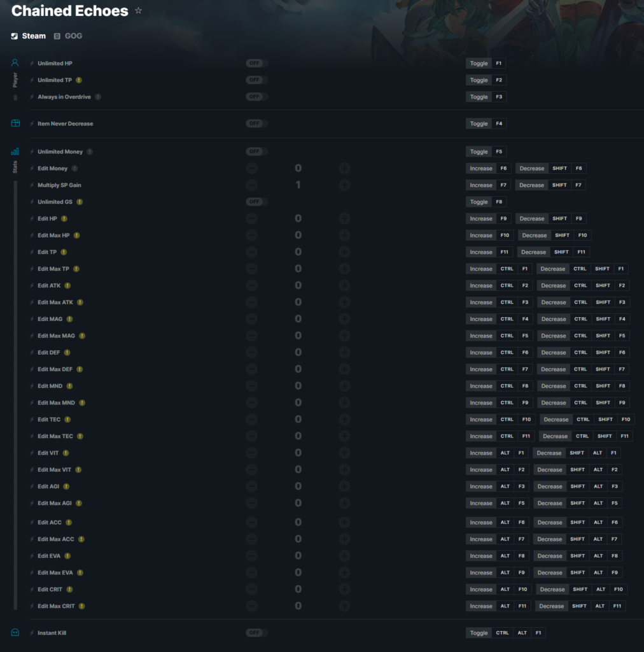Click the 'Edit Max VIT' cheat label
The image size is (644, 652).
(x=55, y=470)
